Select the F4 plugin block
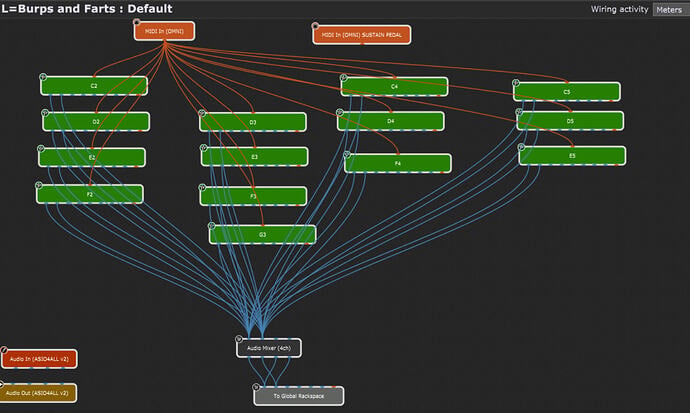This screenshot has width=690, height=413. pos(398,163)
